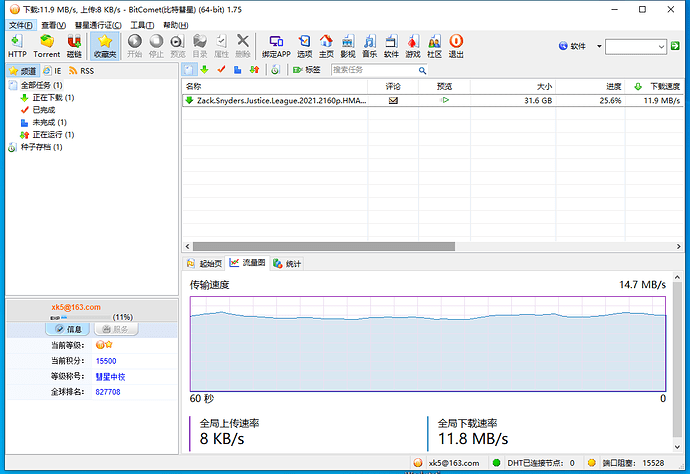The width and height of the screenshot is (690, 474).
Task: Open 选项 options from the toolbar
Action: 305,46
